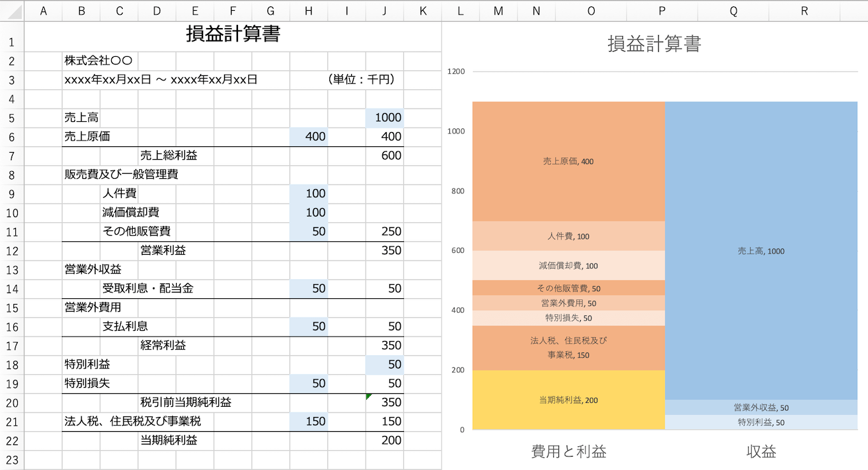Select the 売上高 label cell in row 5
The image size is (868, 470).
coord(81,118)
